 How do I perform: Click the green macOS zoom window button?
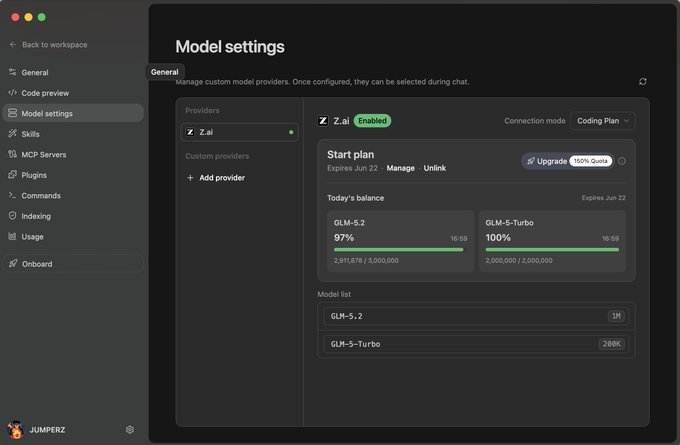pyautogui.click(x=42, y=17)
